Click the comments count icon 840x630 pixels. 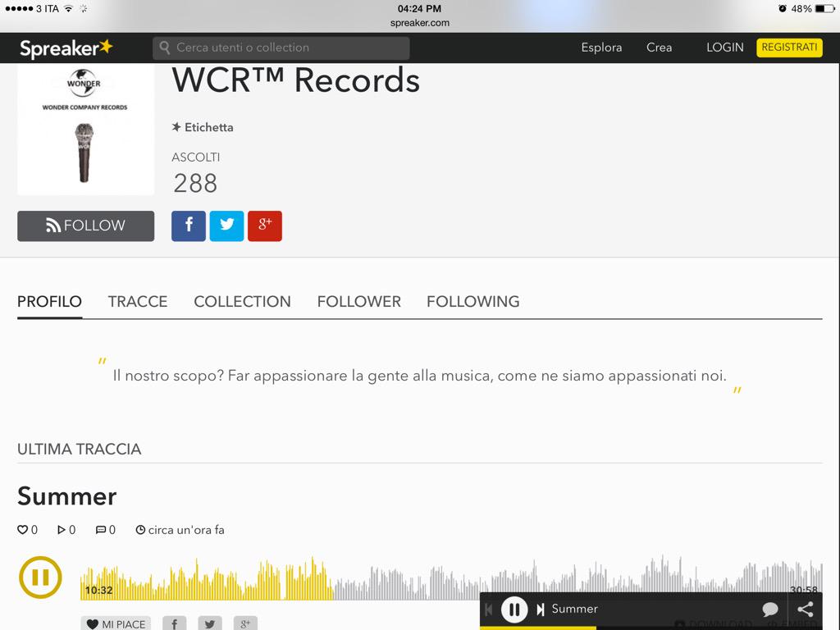101,530
